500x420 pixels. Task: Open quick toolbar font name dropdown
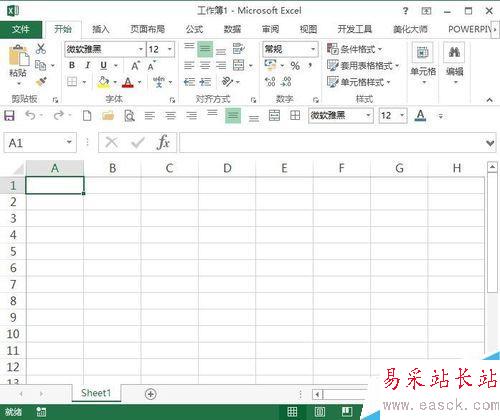pos(368,115)
